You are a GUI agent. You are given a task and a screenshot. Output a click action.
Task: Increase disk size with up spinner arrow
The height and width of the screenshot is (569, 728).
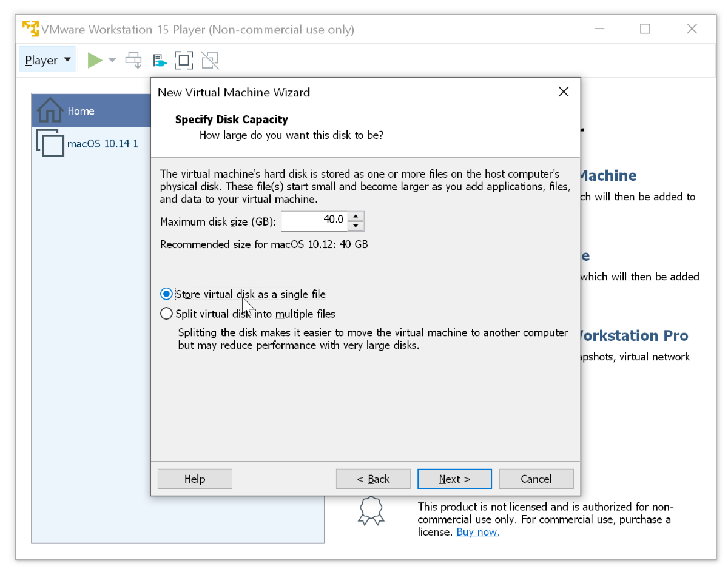point(356,216)
